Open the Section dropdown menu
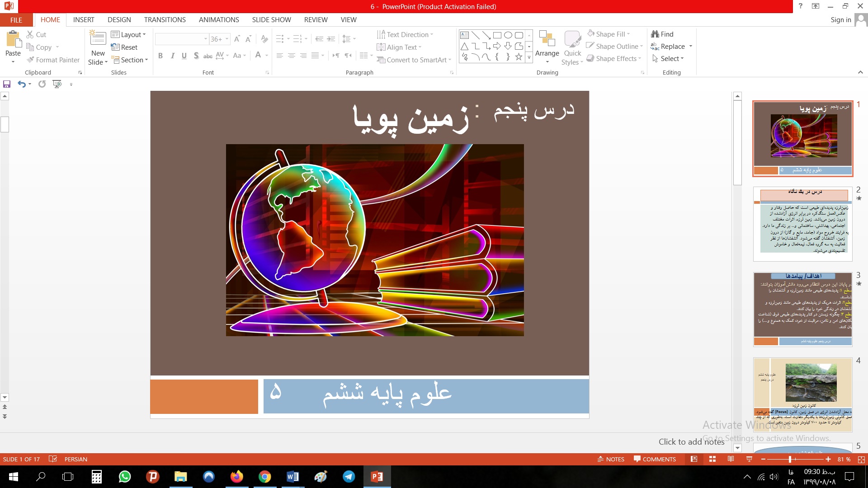The width and height of the screenshot is (868, 488). (129, 60)
